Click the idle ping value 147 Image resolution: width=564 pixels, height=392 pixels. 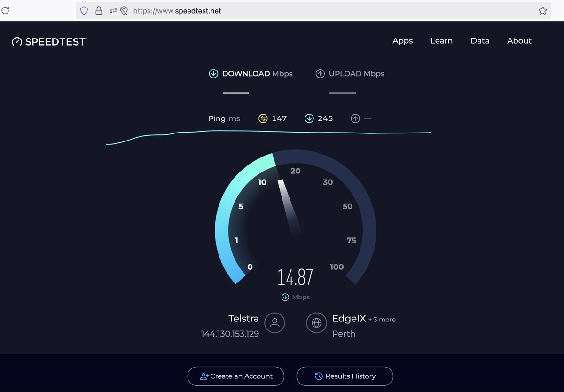coord(279,118)
